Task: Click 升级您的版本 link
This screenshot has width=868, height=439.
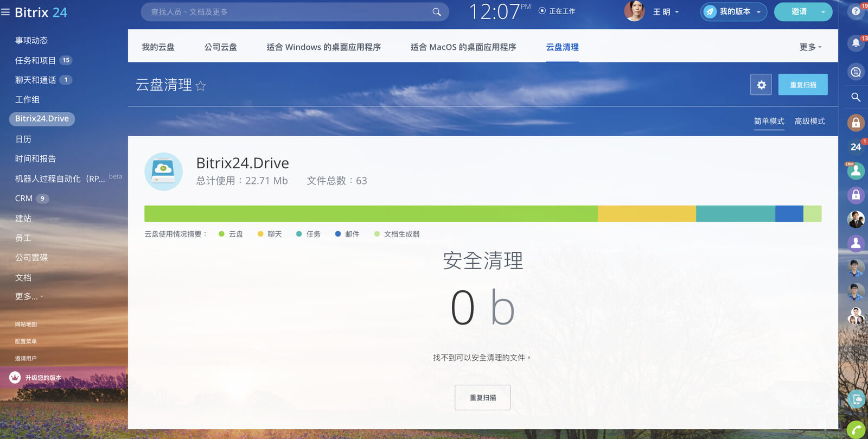Action: tap(43, 378)
